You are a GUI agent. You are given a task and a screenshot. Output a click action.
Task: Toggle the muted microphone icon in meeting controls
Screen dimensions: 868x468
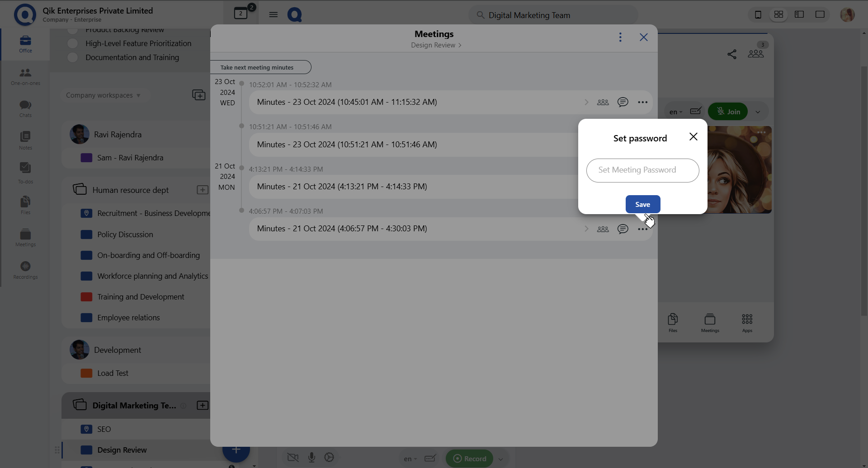point(311,457)
